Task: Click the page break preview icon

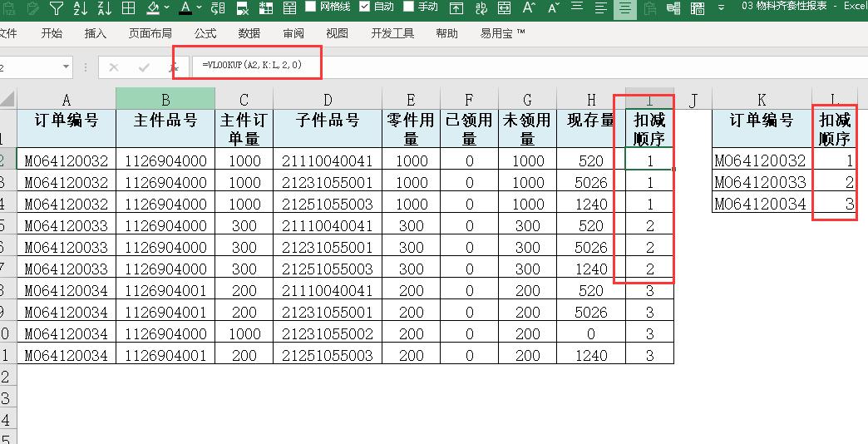Action: [698, 7]
